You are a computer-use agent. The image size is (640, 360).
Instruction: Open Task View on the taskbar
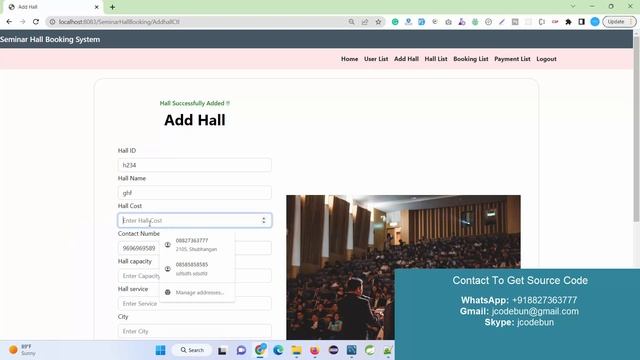(x=222, y=350)
